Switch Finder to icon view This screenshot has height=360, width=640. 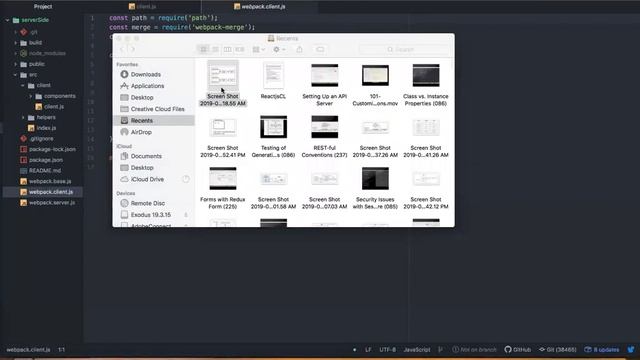coord(203,49)
